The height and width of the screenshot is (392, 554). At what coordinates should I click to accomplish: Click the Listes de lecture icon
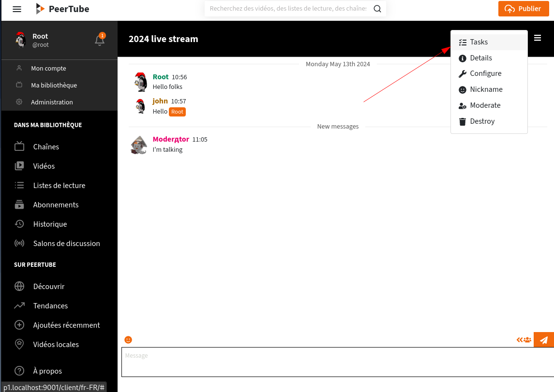(x=19, y=185)
